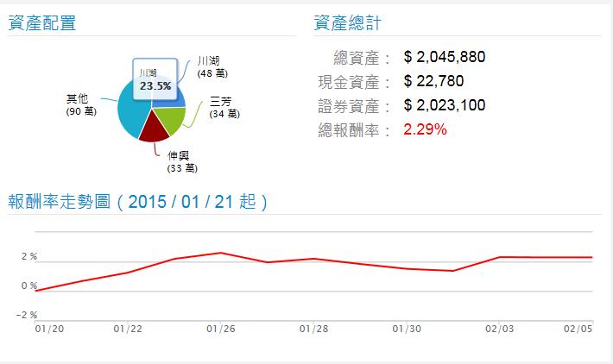Click the -2 % y-axis label
This screenshot has height=364, width=613.
pyautogui.click(x=27, y=315)
